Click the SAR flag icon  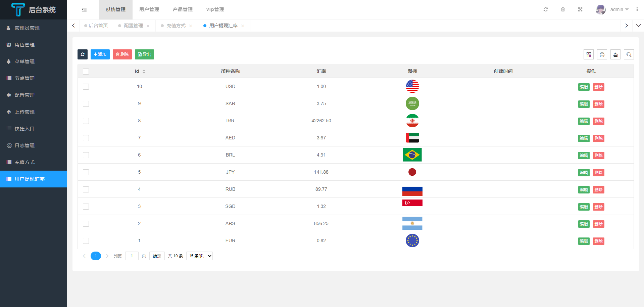pos(412,103)
